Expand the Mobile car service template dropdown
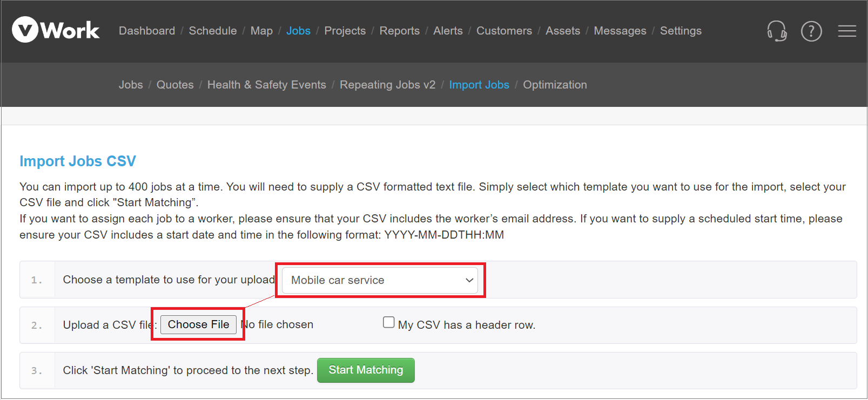The height and width of the screenshot is (400, 868). coord(380,280)
